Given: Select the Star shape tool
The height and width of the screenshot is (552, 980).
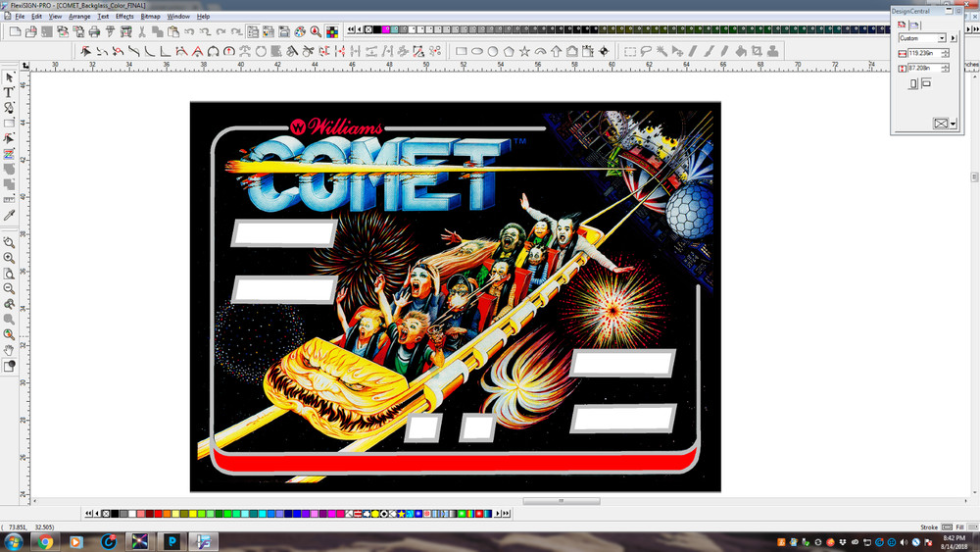Looking at the screenshot, I should tap(524, 51).
